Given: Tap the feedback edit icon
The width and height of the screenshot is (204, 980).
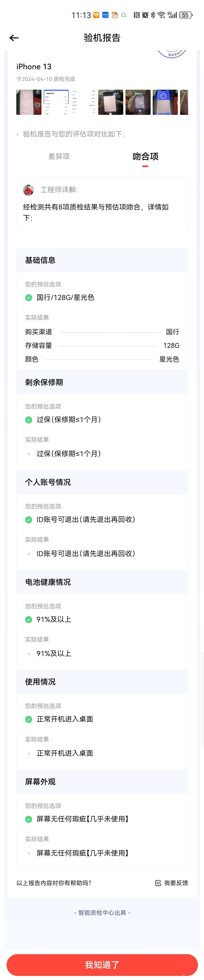Looking at the screenshot, I should coord(158,883).
